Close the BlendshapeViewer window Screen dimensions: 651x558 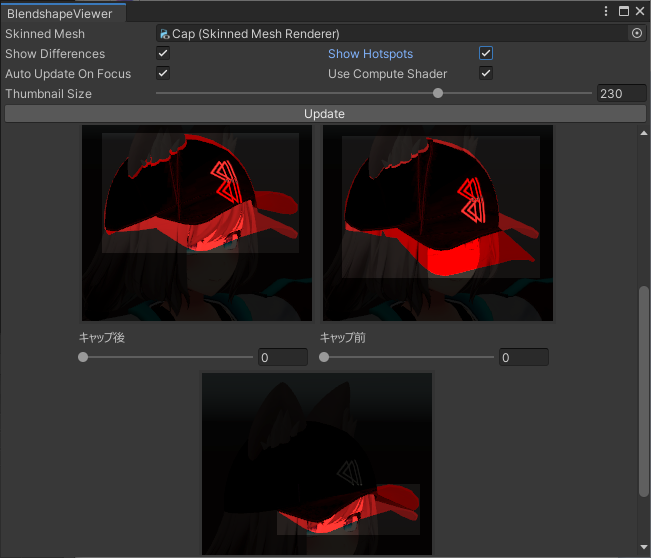[x=640, y=11]
